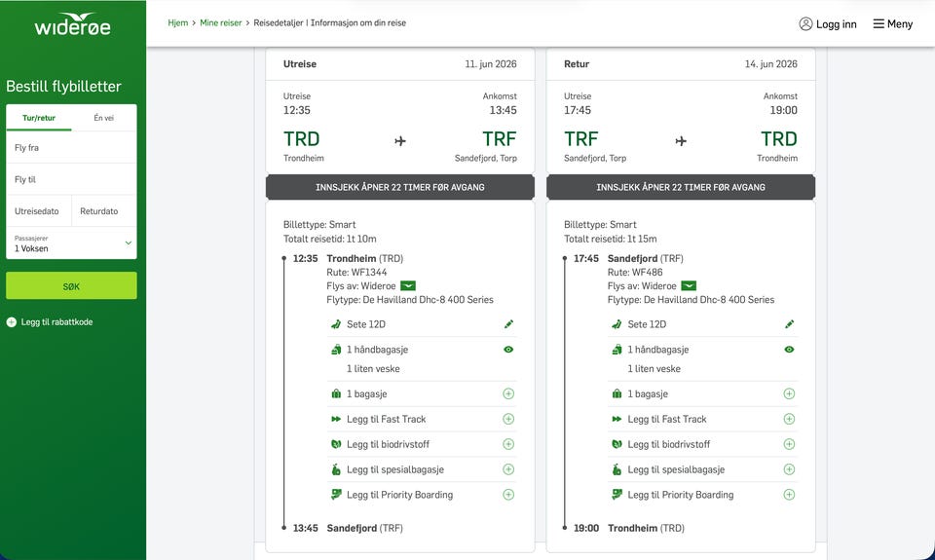The height and width of the screenshot is (560, 935).
Task: Select the Tur/retur tab
Action: 39,118
